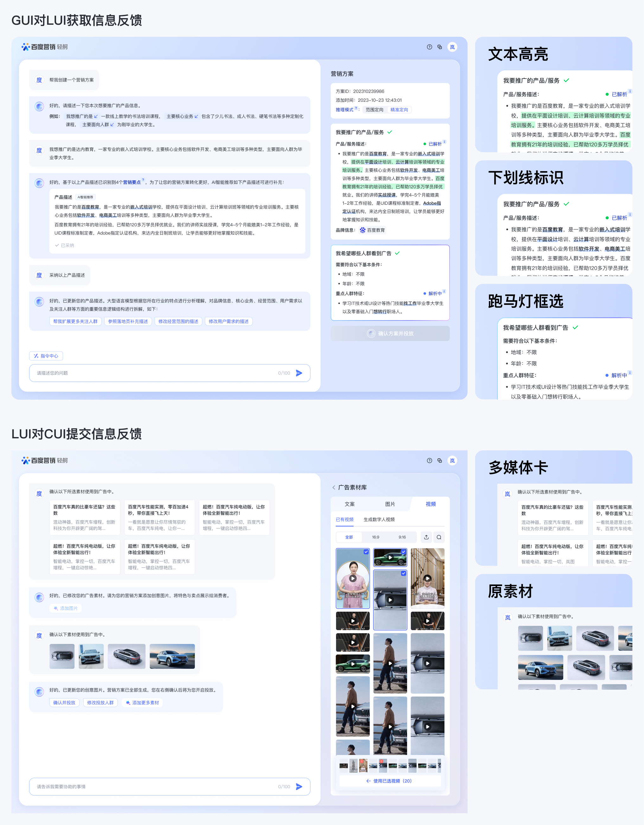
Task: Play the green car video
Action: (390, 558)
